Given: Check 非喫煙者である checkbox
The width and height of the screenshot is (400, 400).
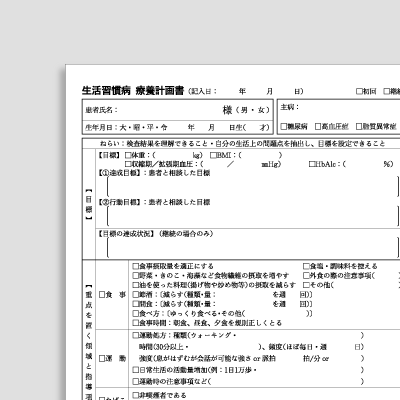Looking at the screenshot, I should [x=135, y=395].
